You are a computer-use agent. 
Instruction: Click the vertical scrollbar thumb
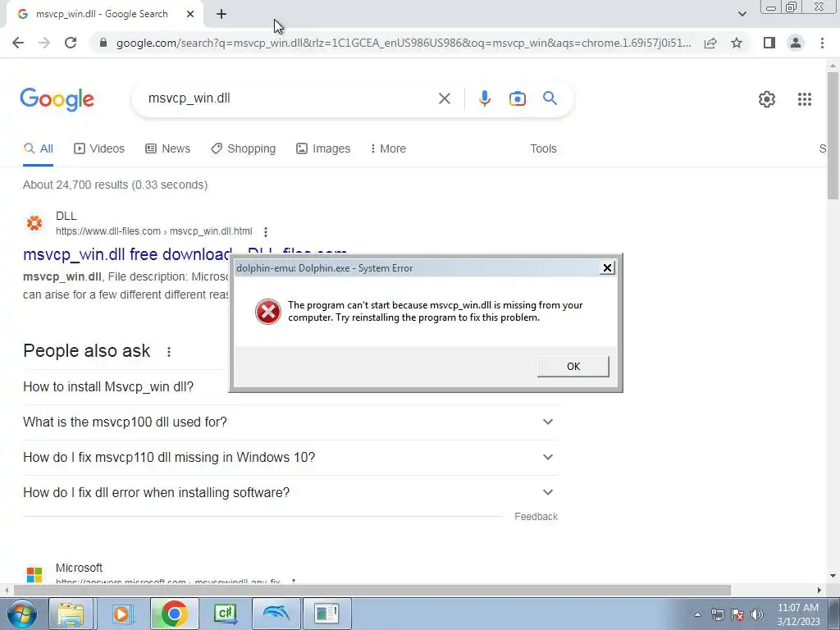[x=833, y=135]
